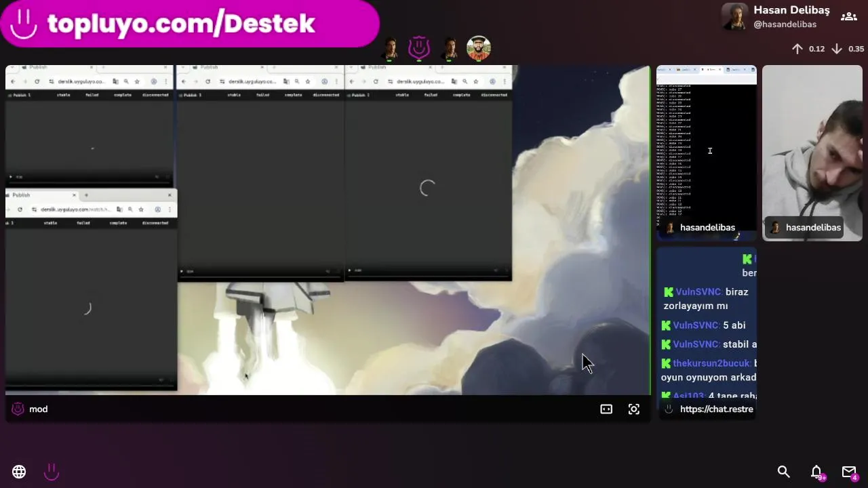The width and height of the screenshot is (868, 488).
Task: Click VulnSVNC username on 'stabil a' message
Action: (696, 344)
